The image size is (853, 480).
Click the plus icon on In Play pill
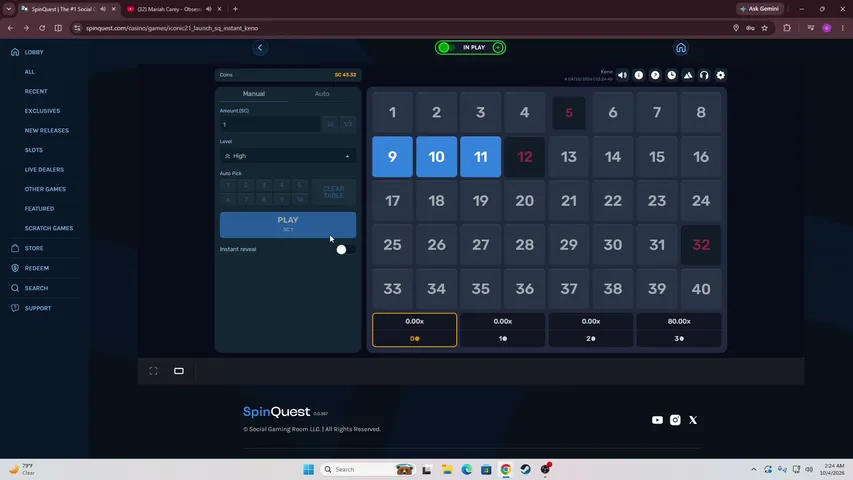(x=498, y=47)
